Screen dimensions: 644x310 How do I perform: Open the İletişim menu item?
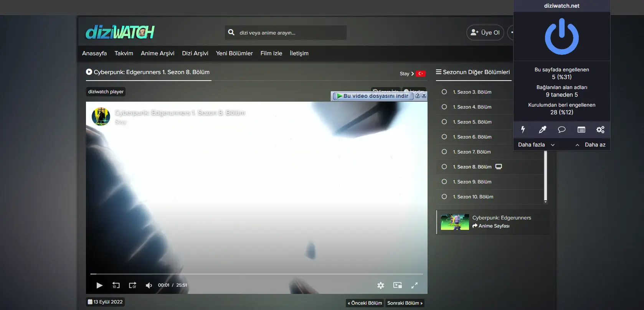point(299,53)
